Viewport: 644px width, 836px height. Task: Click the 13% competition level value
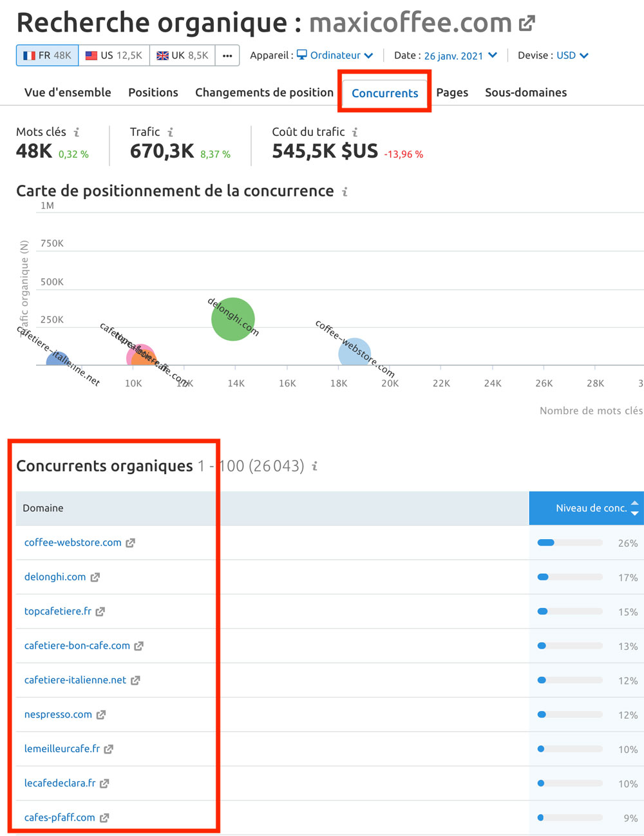point(628,647)
